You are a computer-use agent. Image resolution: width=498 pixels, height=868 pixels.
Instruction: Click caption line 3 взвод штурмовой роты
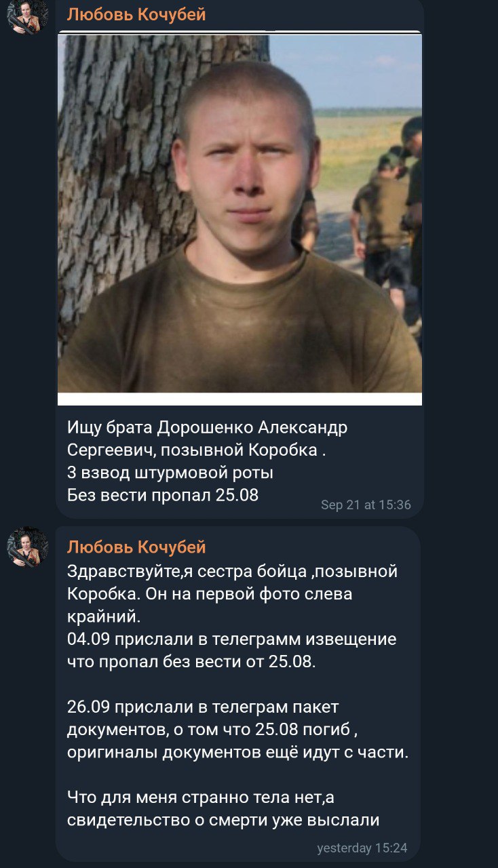tap(170, 473)
